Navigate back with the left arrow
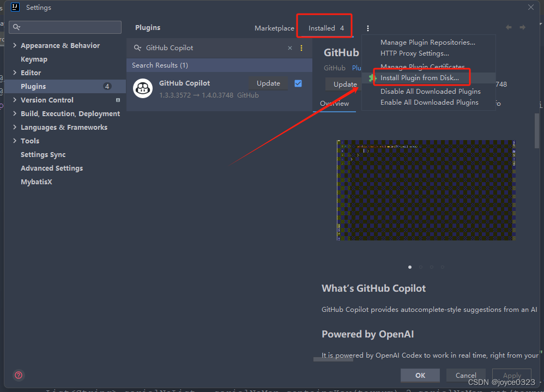Screen dimensions: 544x392 tap(509, 27)
